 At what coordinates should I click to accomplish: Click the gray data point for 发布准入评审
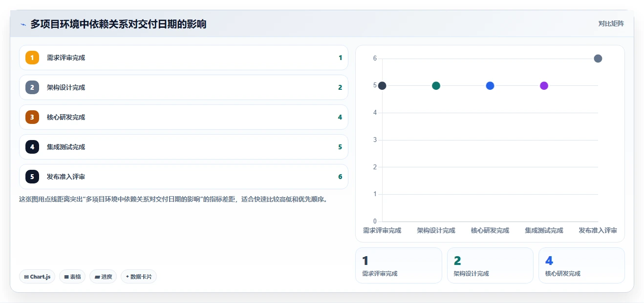(x=598, y=59)
